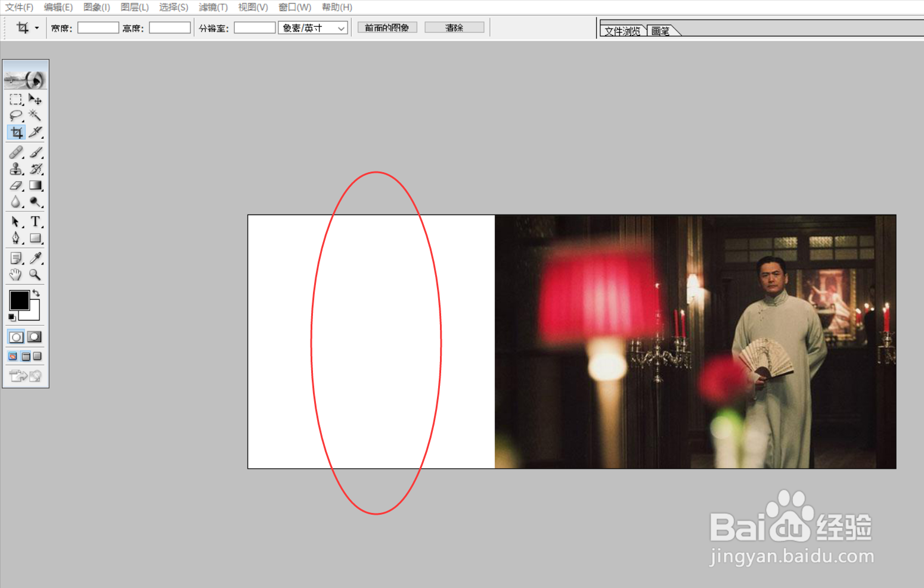Switch to the 画笔 tab
The image size is (924, 588).
click(x=661, y=31)
